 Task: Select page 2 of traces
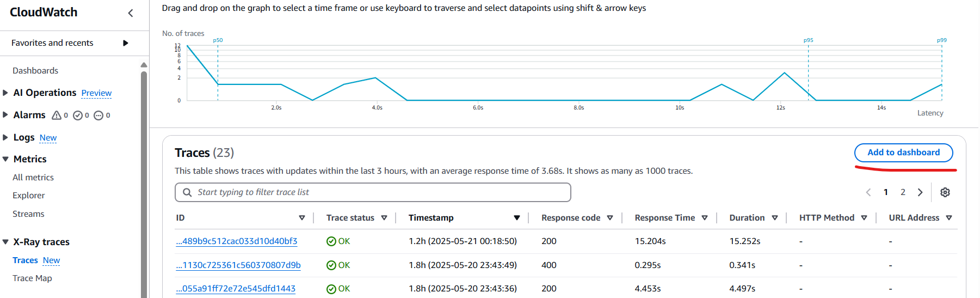click(903, 192)
